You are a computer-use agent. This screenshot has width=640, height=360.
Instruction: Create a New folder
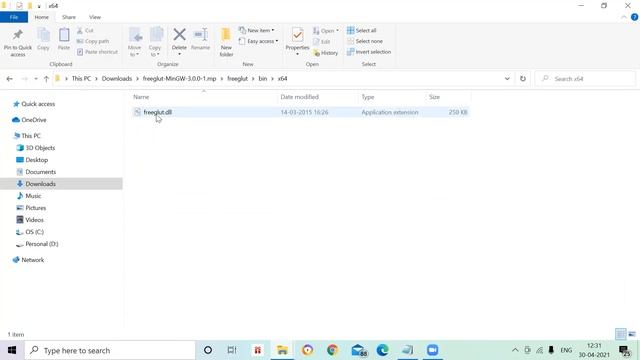coord(226,42)
